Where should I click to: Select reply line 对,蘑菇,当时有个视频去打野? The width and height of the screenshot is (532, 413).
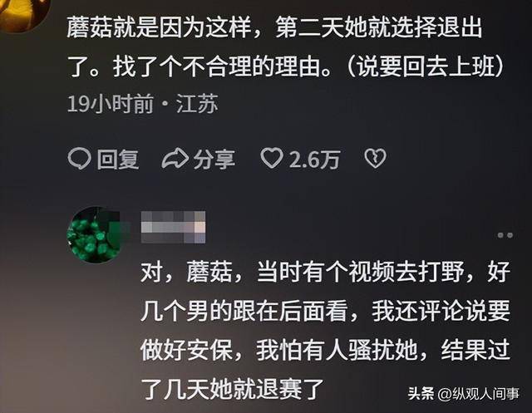pyautogui.click(x=325, y=273)
